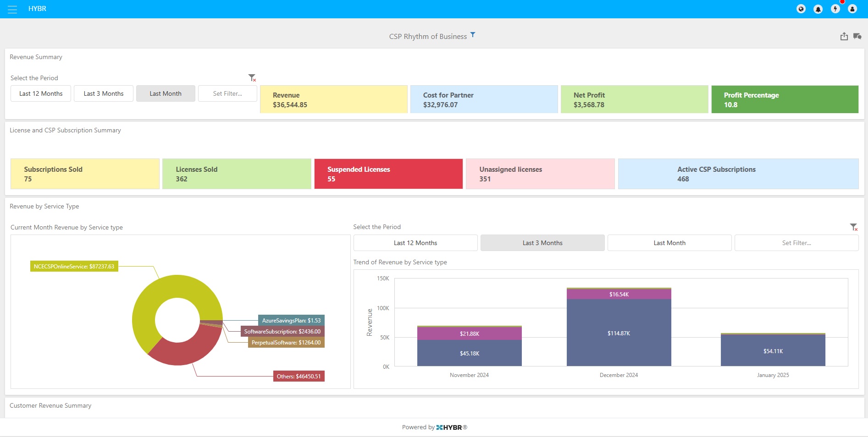The width and height of the screenshot is (868, 437).
Task: Click the share/export dashboard icon
Action: tap(844, 36)
